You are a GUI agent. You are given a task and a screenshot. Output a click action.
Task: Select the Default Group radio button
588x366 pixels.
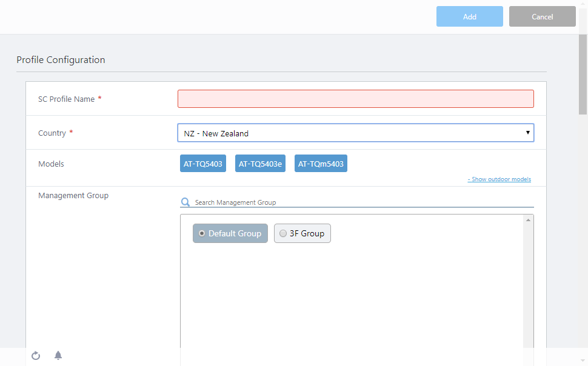coord(202,233)
